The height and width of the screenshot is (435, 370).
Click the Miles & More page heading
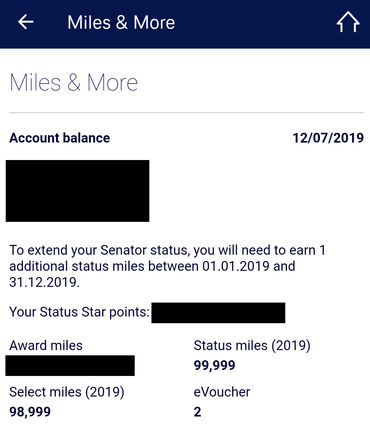coord(74,83)
